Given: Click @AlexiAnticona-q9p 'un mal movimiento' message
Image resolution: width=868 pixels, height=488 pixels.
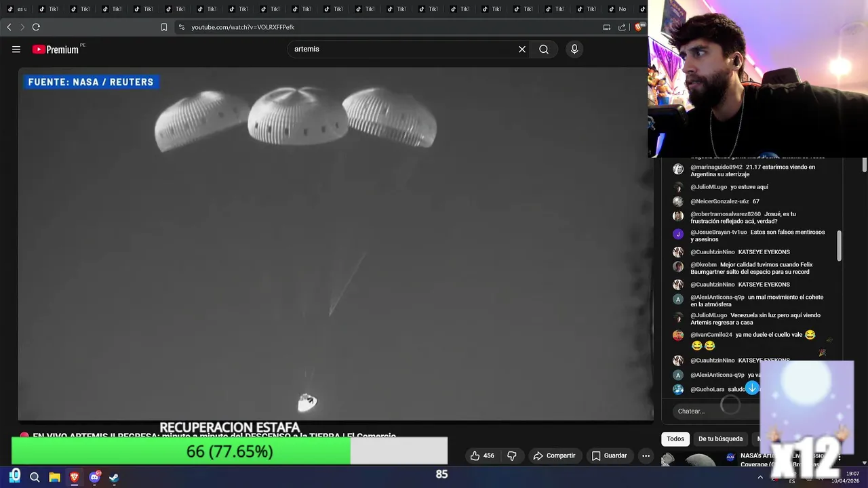Looking at the screenshot, I should (x=757, y=301).
